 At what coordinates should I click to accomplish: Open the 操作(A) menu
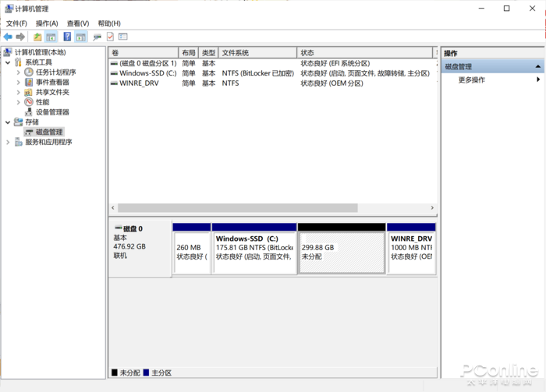pyautogui.click(x=47, y=23)
